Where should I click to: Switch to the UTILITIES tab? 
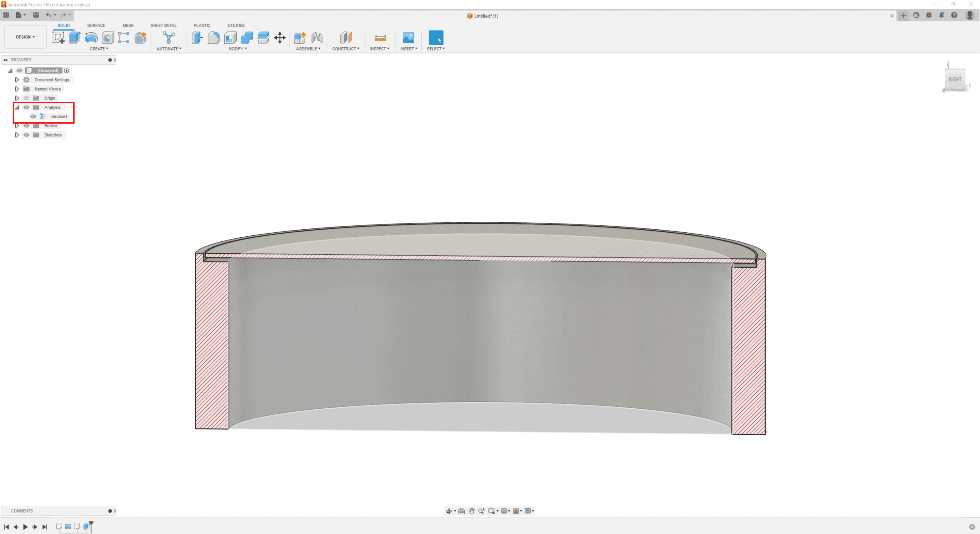tap(236, 26)
